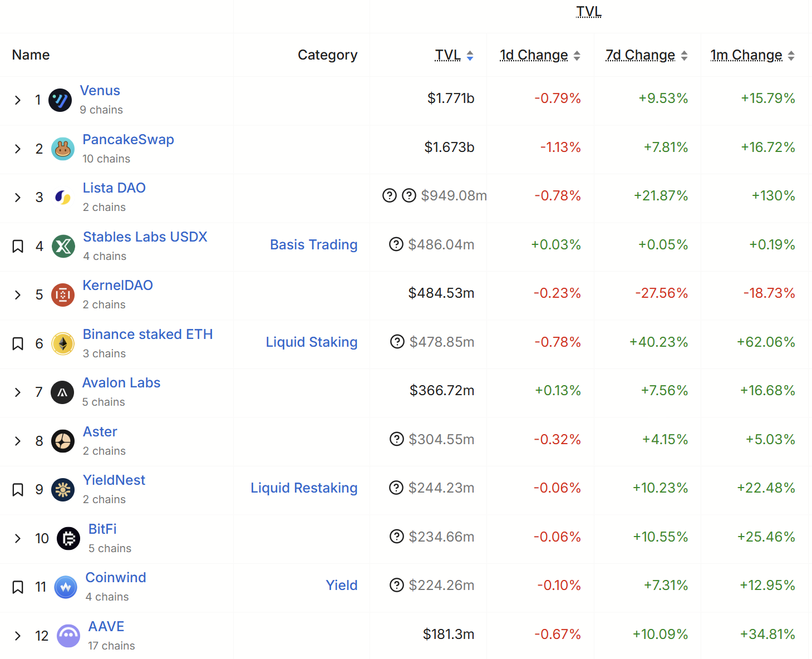Viewport: 812px width, 659px height.
Task: Click the YieldNest sun logo icon
Action: click(63, 490)
